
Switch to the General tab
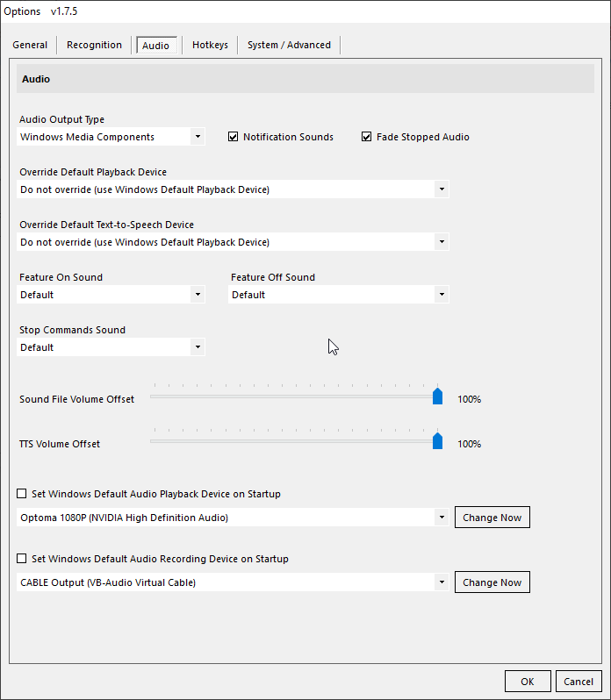tap(30, 46)
